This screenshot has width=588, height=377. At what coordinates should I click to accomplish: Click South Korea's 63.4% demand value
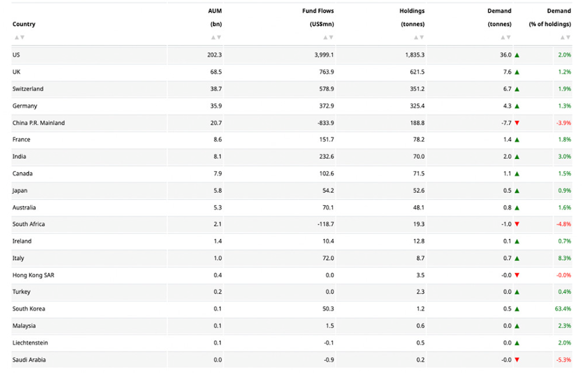pyautogui.click(x=563, y=309)
